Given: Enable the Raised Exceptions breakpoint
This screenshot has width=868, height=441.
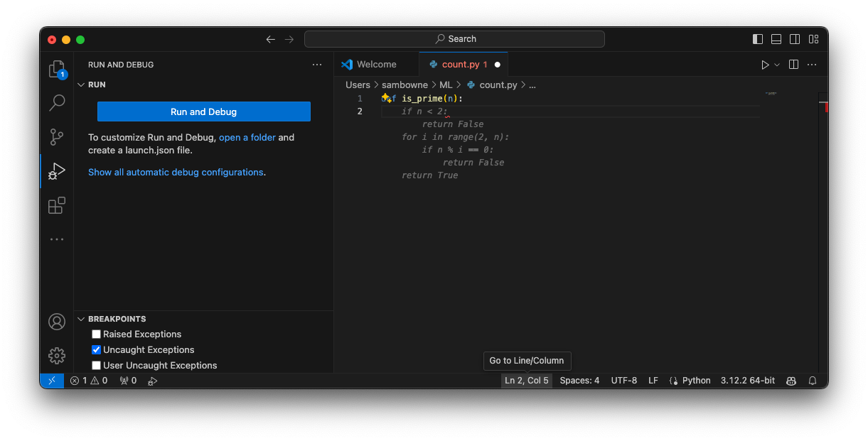Looking at the screenshot, I should tap(97, 334).
